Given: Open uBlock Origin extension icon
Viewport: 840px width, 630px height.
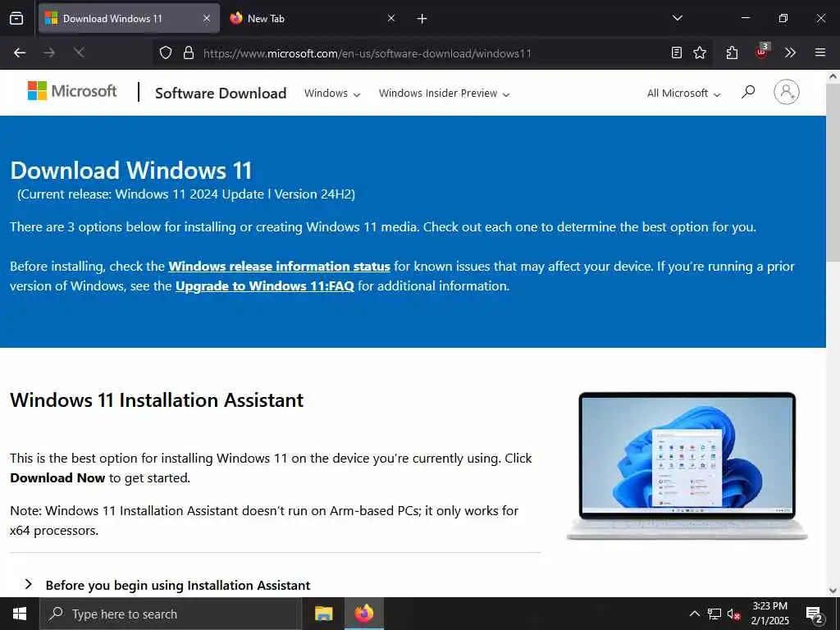Looking at the screenshot, I should [x=762, y=52].
